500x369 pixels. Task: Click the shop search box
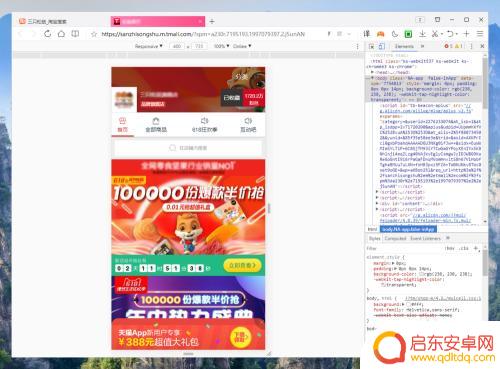(188, 148)
